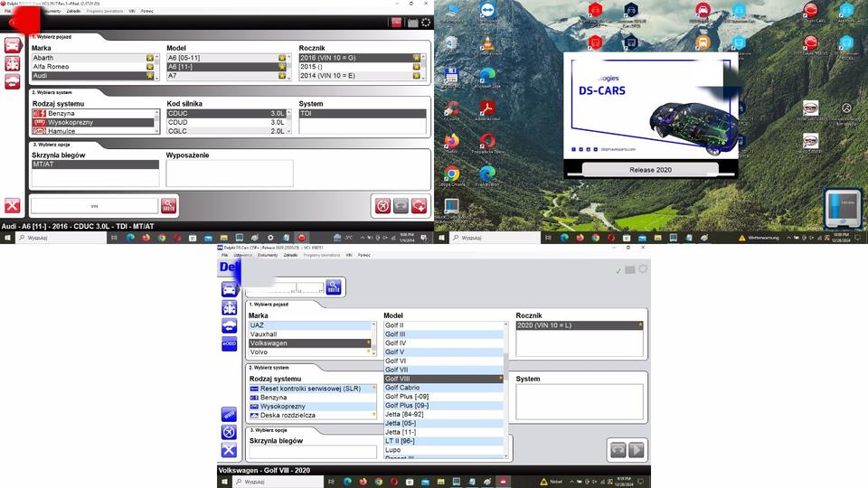This screenshot has width=868, height=488.
Task: Click the battery icon in red Delphi header
Action: pyautogui.click(x=412, y=23)
